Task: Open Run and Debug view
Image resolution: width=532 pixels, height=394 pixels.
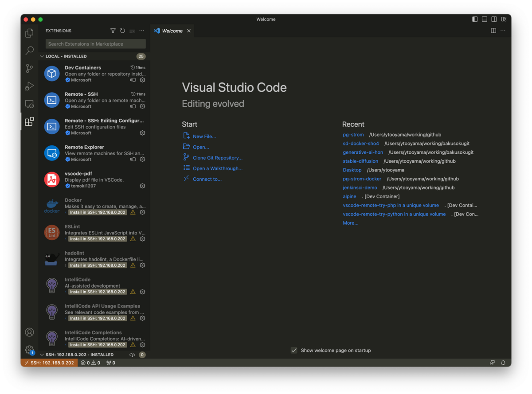Action: [x=29, y=86]
